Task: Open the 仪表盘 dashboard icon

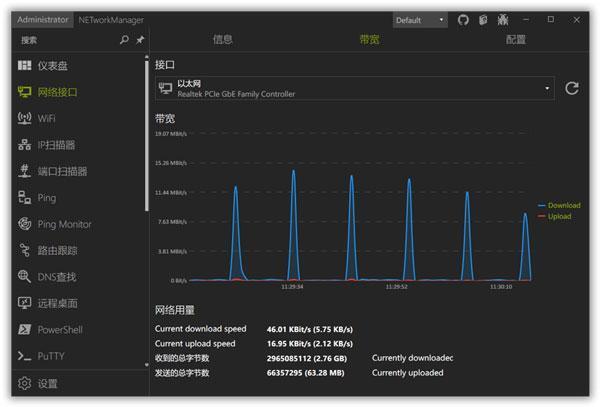Action: coord(24,65)
